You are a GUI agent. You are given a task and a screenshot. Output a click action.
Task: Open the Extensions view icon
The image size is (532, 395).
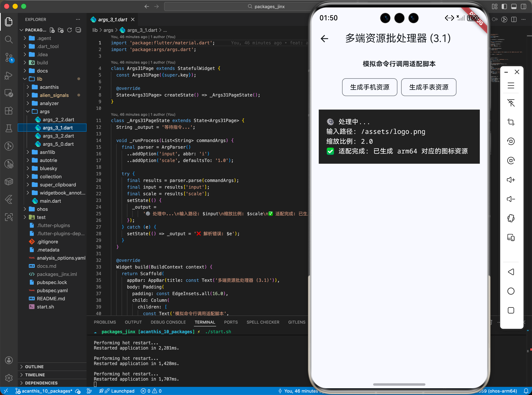pos(9,111)
